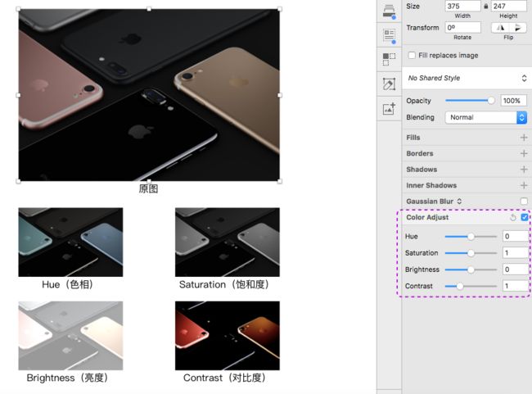Click the Contrast slider handle

460,287
